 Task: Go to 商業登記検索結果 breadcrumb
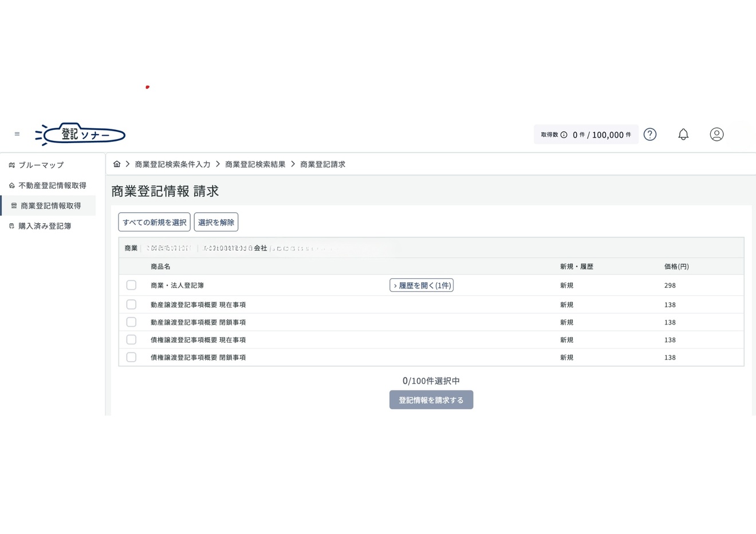point(255,164)
